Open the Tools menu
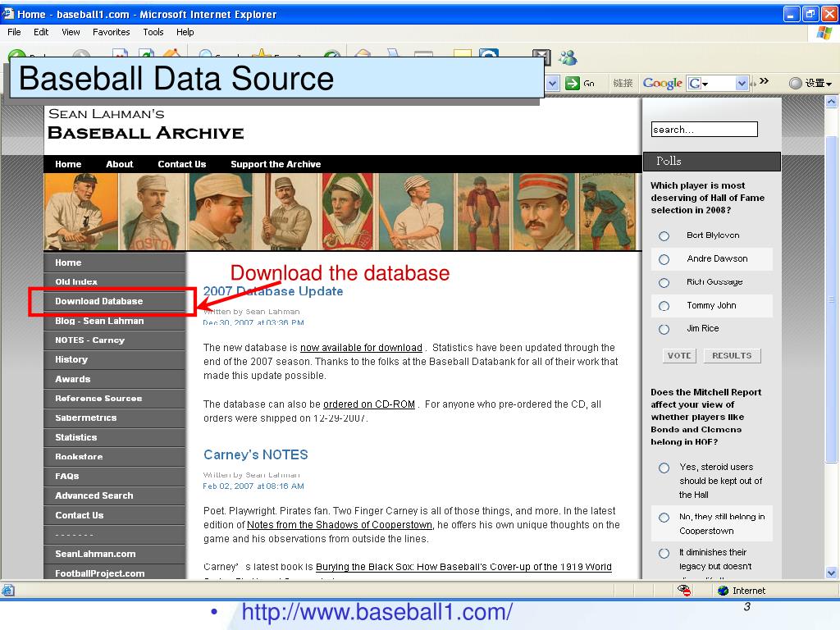840x630 pixels. (153, 32)
